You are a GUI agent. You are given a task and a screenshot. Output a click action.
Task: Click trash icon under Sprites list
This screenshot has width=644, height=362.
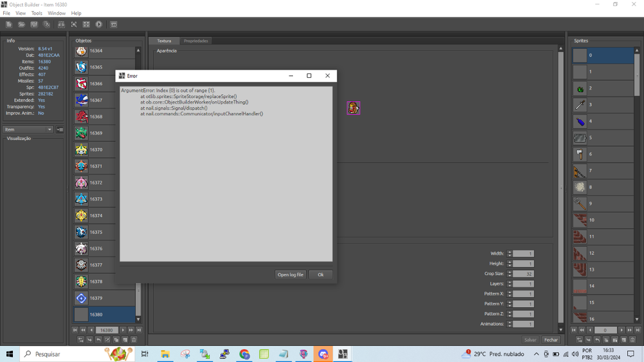[632, 339]
